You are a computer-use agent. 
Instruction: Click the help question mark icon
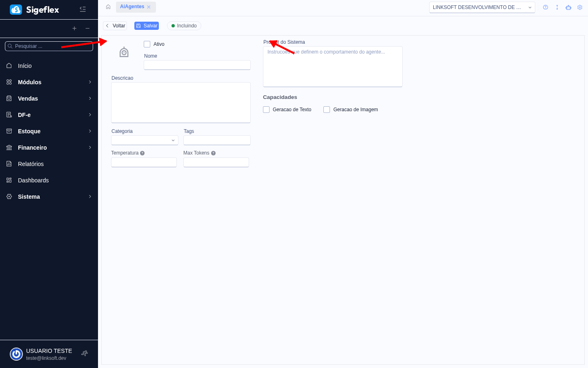pos(546,7)
